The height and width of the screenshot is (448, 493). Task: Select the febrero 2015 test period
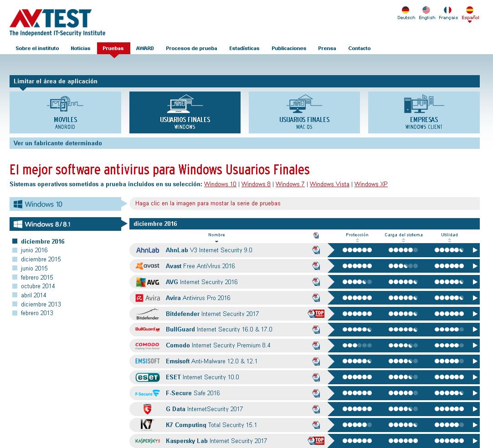(x=37, y=277)
